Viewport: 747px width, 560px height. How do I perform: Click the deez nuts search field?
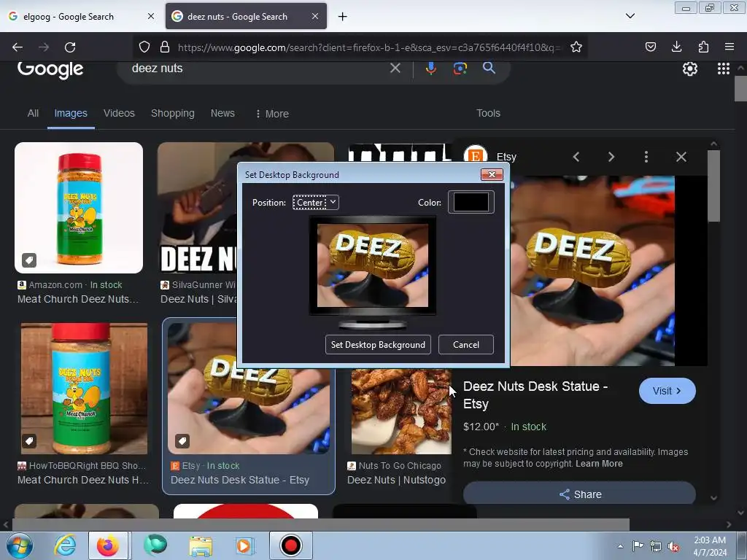tap(258, 68)
